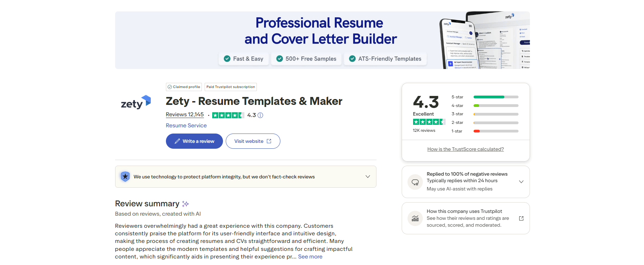Click the speech bubble reply icon
This screenshot has height=265, width=644.
pos(415,182)
